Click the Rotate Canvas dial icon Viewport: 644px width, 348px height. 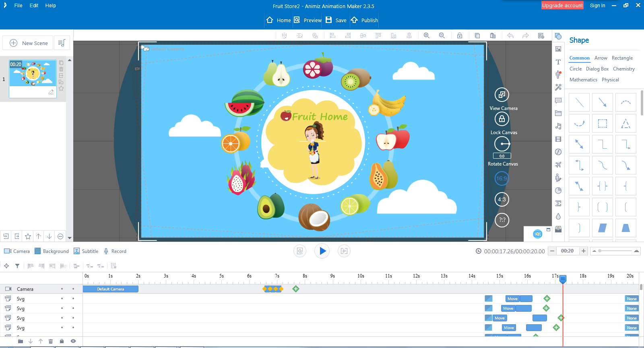coord(502,144)
